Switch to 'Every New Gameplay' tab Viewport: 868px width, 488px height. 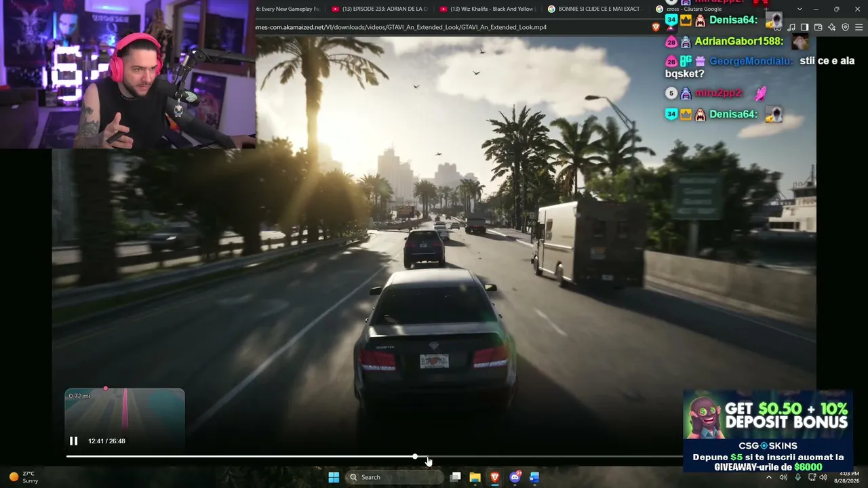click(x=288, y=9)
